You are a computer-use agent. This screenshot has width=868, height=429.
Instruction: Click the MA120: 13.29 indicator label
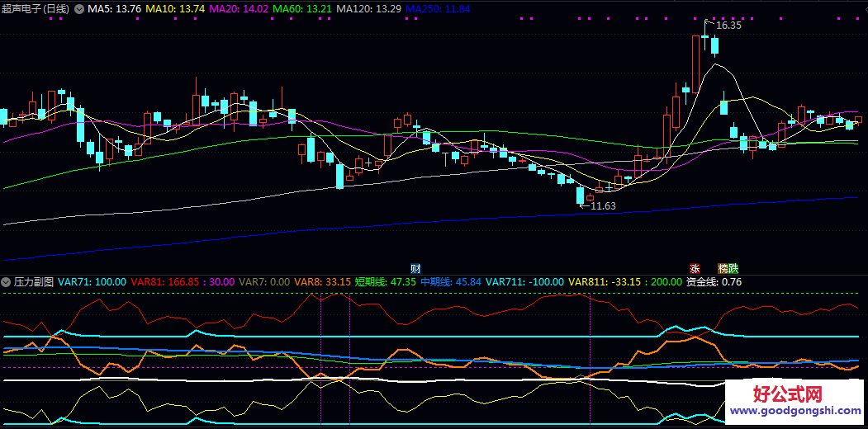[369, 9]
